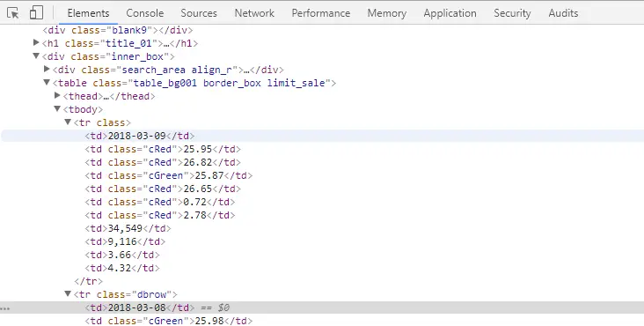Select the td 9,116 line
This screenshot has height=326, width=644.
click(125, 241)
